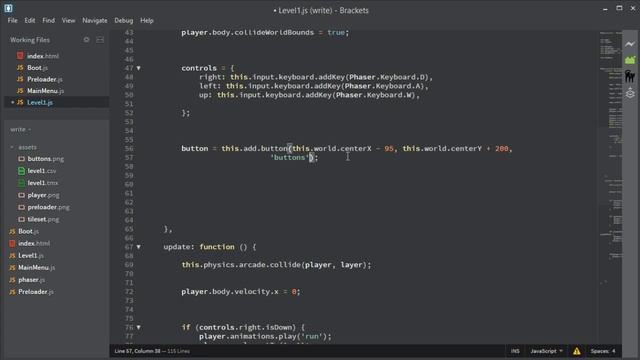Click the warning triangle in status bar
Image resolution: width=640 pixels, height=360 pixels.
(576, 351)
